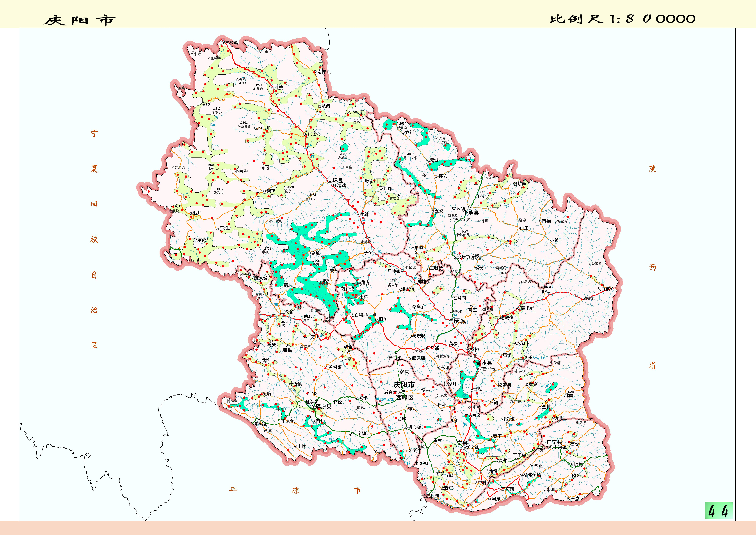This screenshot has width=756, height=535.
Task: Click the 和盛镇 town label
Action: tap(422, 463)
